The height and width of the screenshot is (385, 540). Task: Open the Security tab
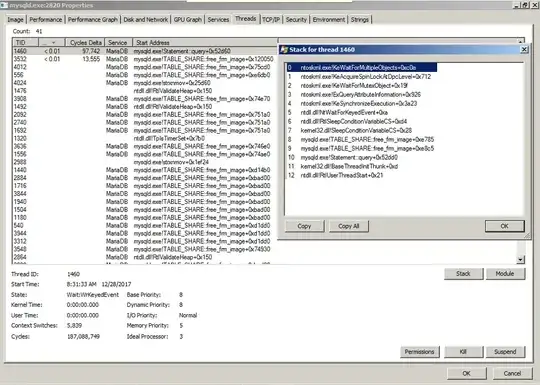[296, 20]
